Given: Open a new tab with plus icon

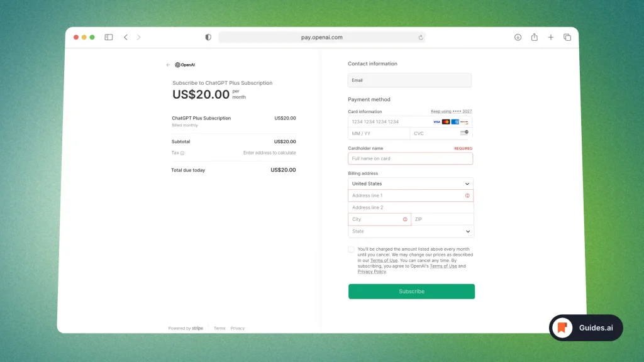Looking at the screenshot, I should [x=551, y=37].
